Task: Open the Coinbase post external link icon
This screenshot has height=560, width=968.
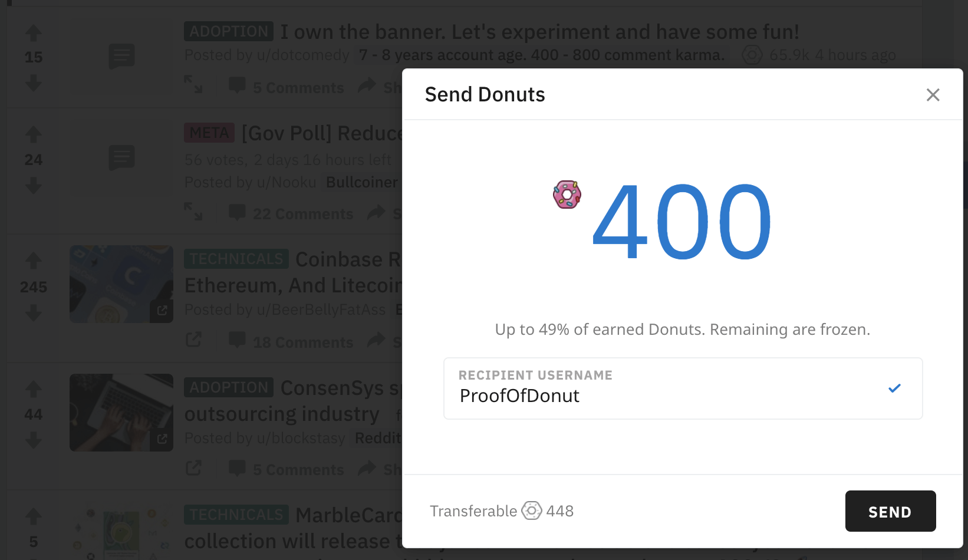Action: tap(193, 340)
